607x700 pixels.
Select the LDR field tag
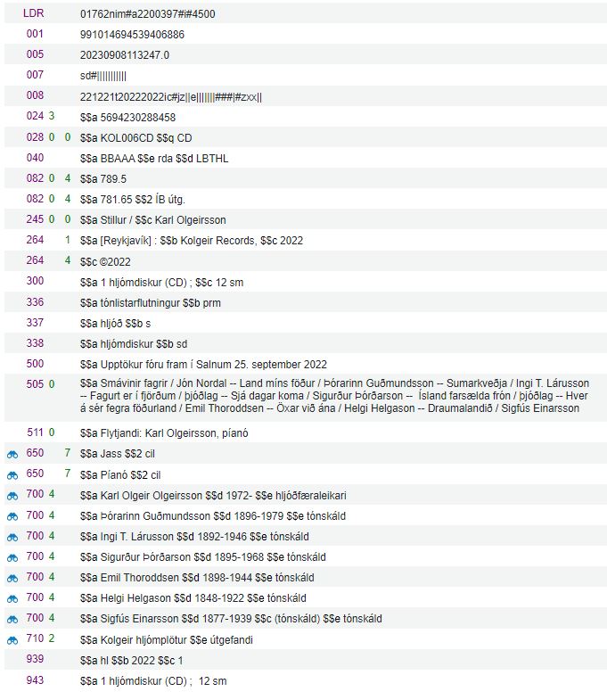coord(34,13)
